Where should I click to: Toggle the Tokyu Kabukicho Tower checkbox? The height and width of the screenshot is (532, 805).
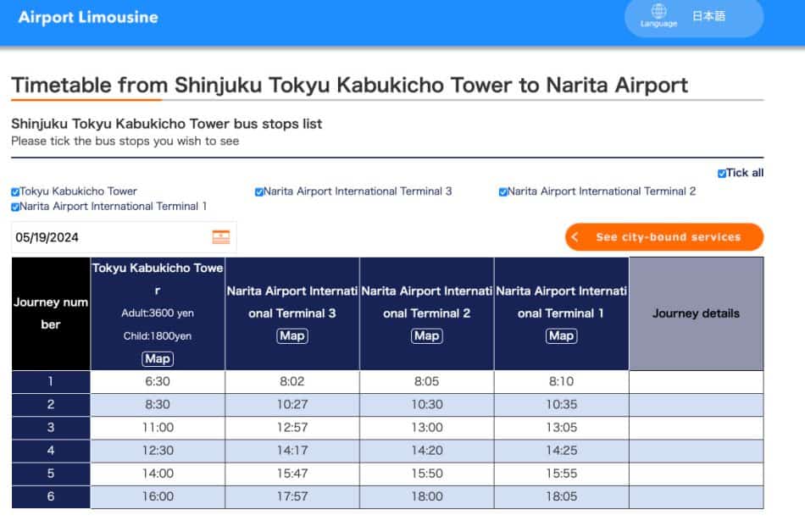point(15,192)
